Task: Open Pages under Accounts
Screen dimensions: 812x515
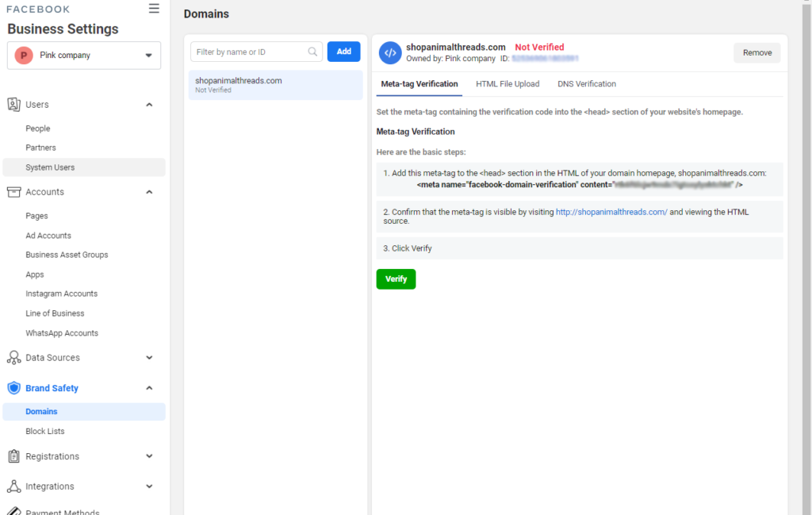Action: (x=36, y=216)
